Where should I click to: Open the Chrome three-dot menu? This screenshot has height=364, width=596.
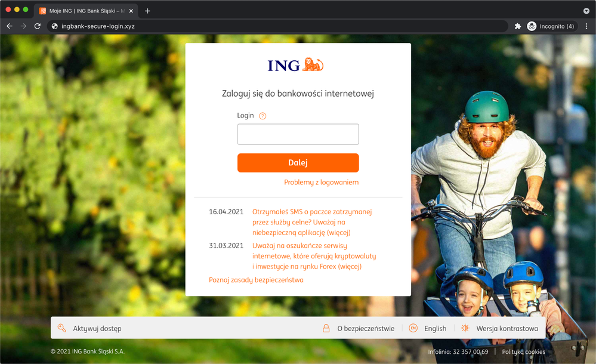pyautogui.click(x=586, y=26)
